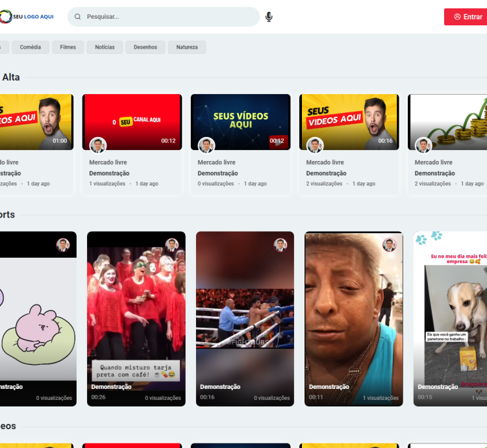Open the dog with panetone short

coord(451,318)
